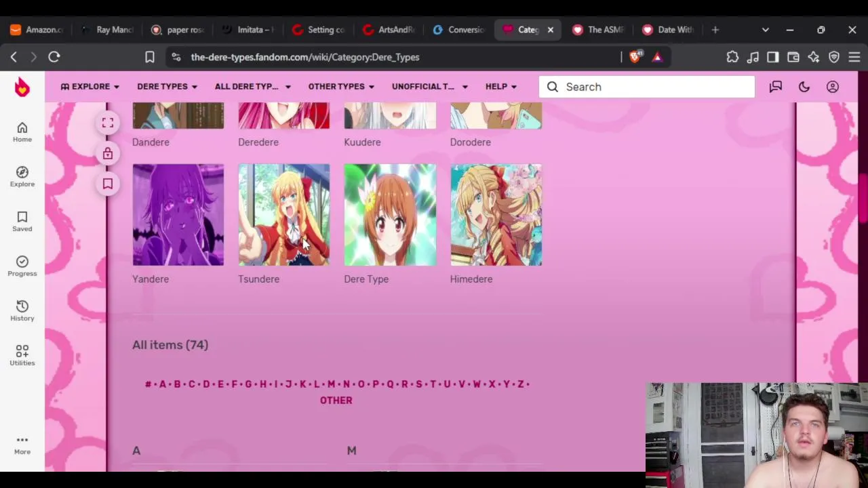This screenshot has height=488, width=868.
Task: Open Saved items in the sidebar
Action: point(22,221)
